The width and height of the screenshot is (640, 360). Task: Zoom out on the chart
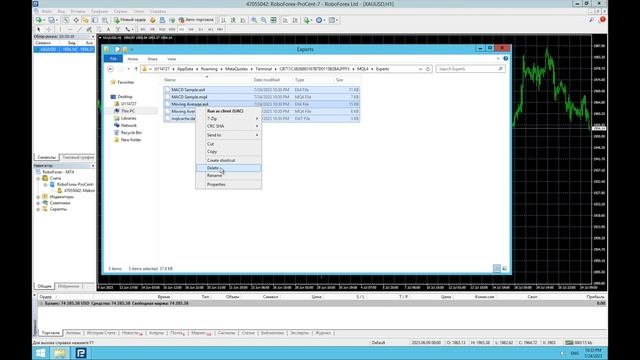coord(264,20)
